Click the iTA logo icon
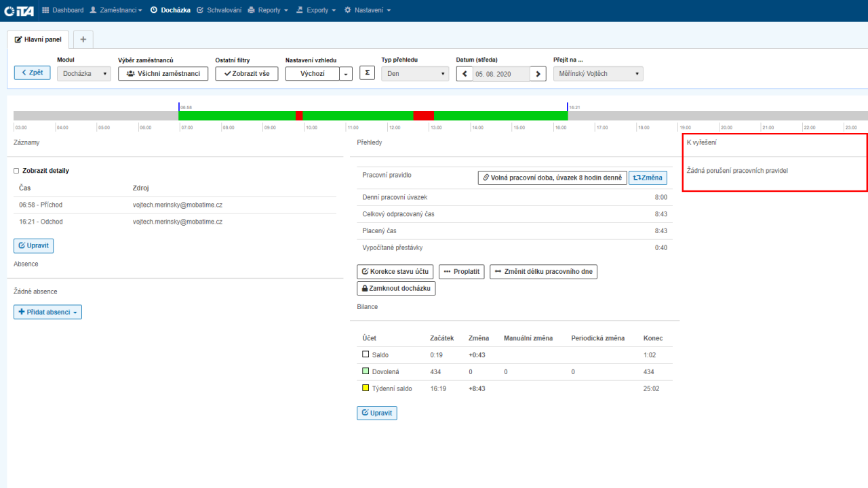This screenshot has height=488, width=868. coord(19,10)
